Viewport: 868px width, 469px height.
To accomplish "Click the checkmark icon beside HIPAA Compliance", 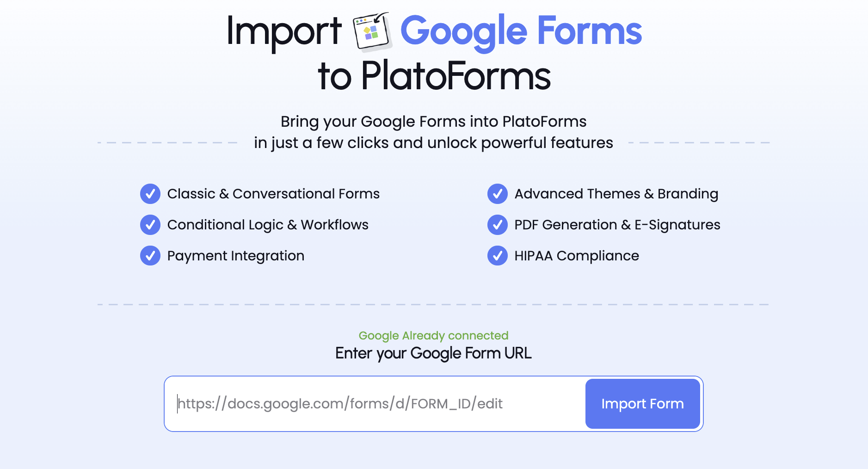I will click(498, 256).
